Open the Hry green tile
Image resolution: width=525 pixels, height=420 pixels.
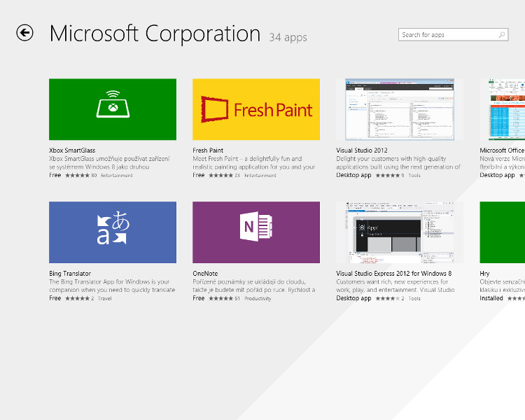pyautogui.click(x=502, y=232)
